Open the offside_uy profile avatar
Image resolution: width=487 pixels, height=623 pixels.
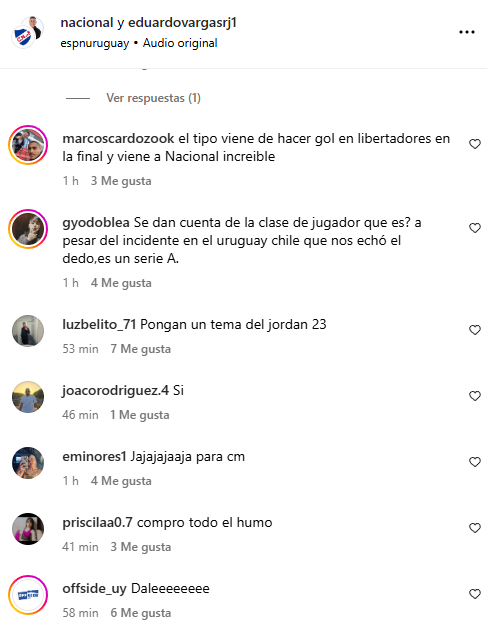(28, 595)
